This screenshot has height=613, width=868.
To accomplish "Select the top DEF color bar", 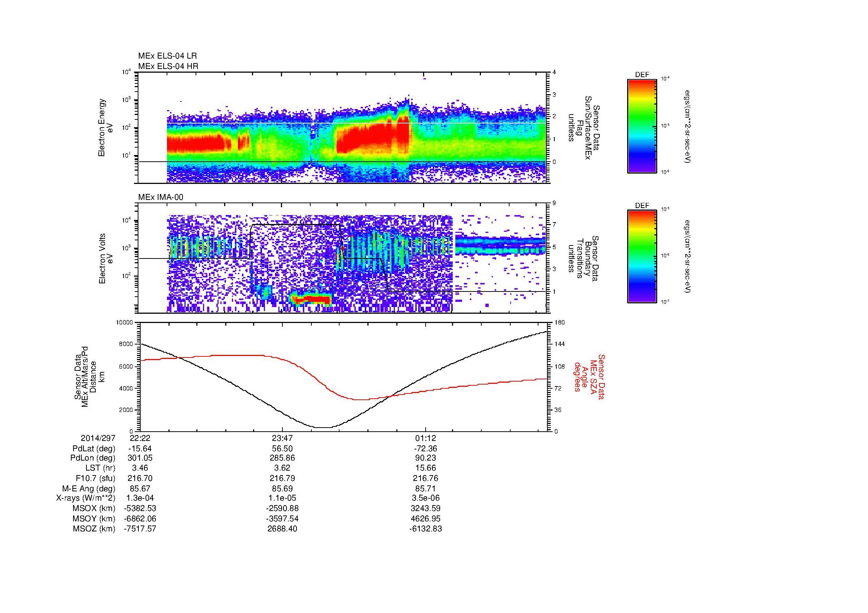I will click(x=642, y=126).
